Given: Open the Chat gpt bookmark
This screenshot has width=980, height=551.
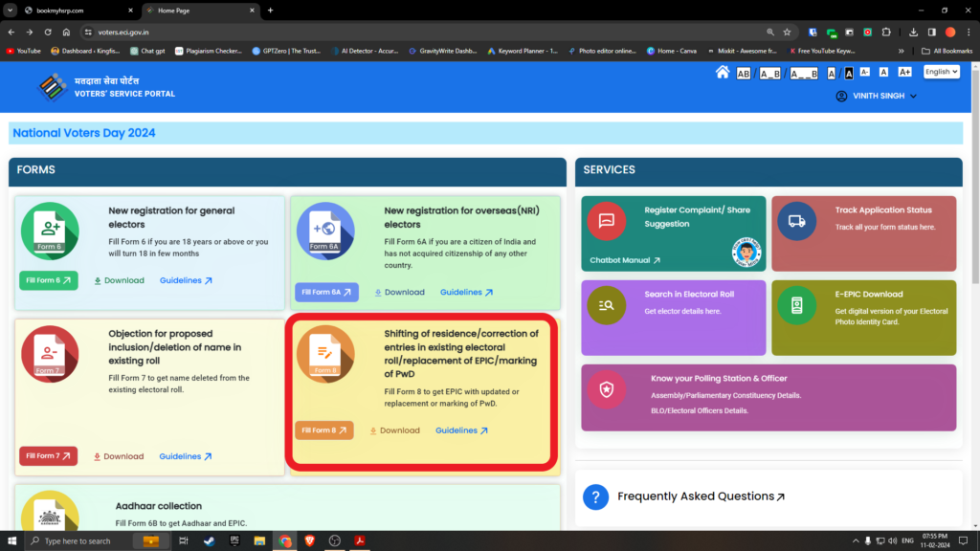Looking at the screenshot, I should (147, 52).
